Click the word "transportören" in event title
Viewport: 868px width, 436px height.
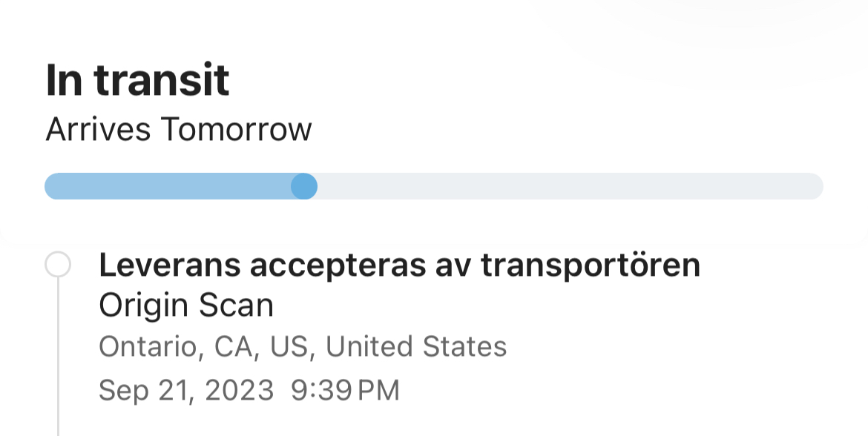pyautogui.click(x=591, y=265)
